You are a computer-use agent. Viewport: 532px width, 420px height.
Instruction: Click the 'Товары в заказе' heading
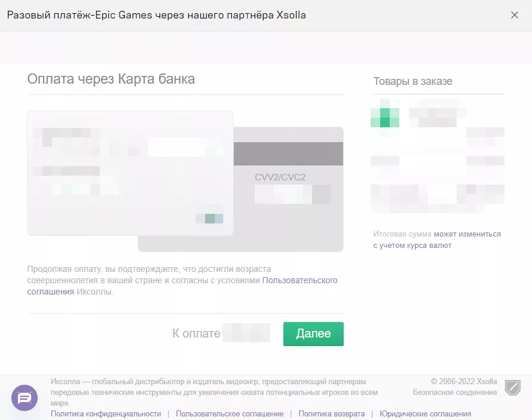(412, 81)
